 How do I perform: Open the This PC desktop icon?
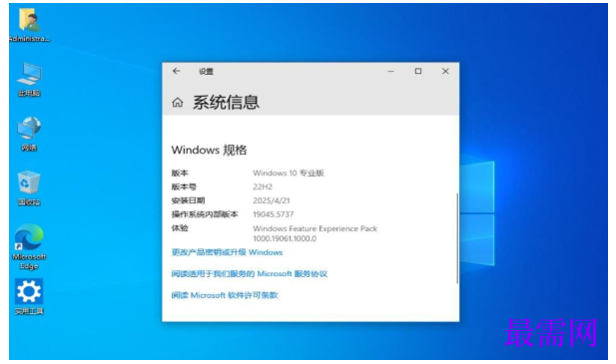(x=29, y=79)
